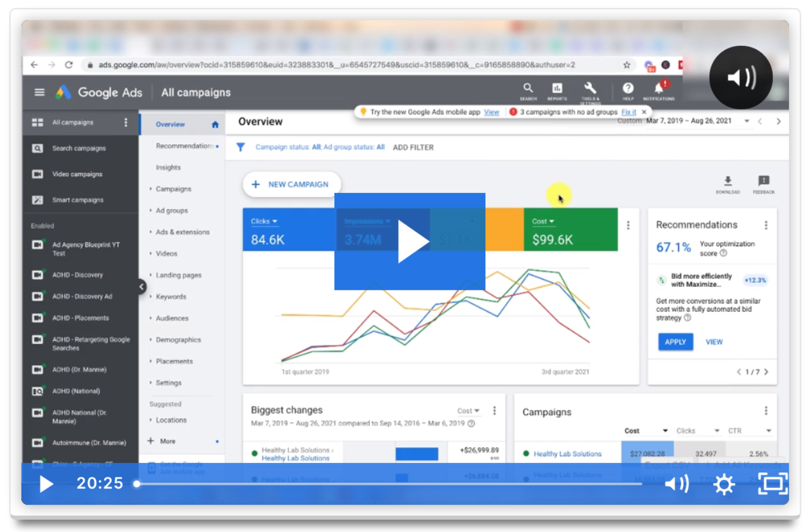Open the ADHD (National) campaign
This screenshot has width=810, height=532.
[76, 391]
